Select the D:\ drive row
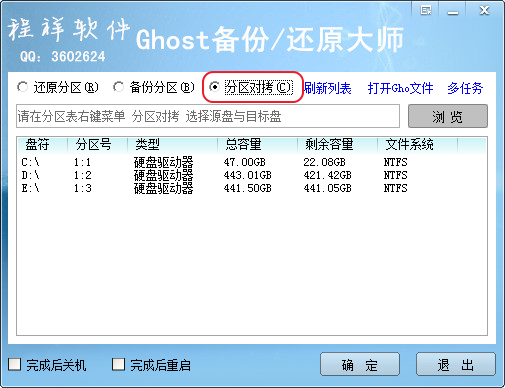Screen dimensions: 505x388 252,175
